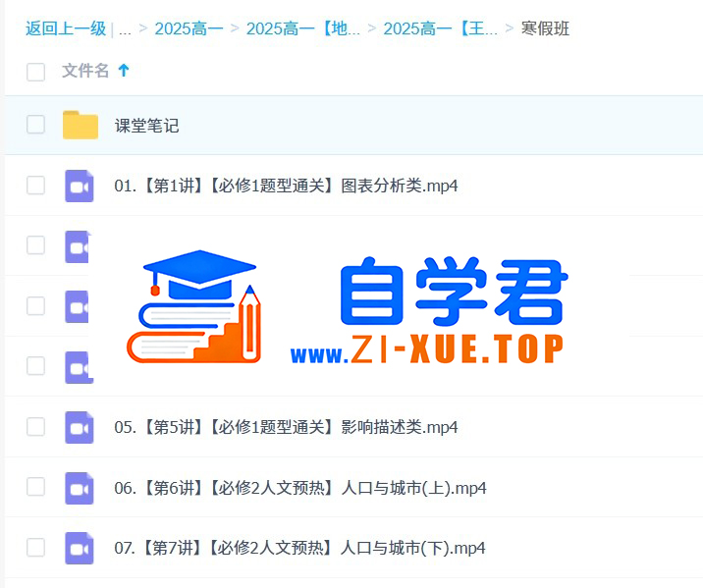The height and width of the screenshot is (588, 703).
Task: Check the checkbox of the row above 05.
Action: coord(36,366)
